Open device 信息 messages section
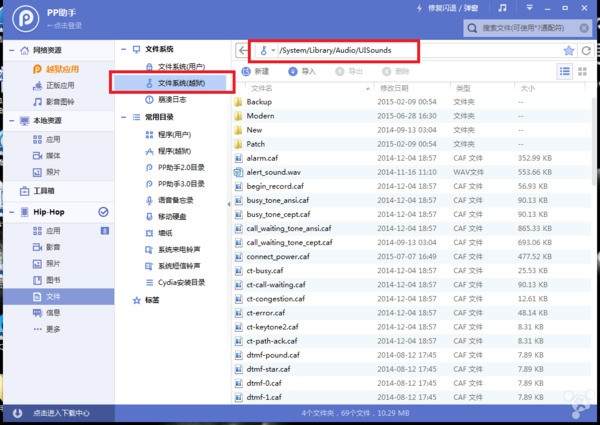Screen dimensions: 600x425 (47, 313)
